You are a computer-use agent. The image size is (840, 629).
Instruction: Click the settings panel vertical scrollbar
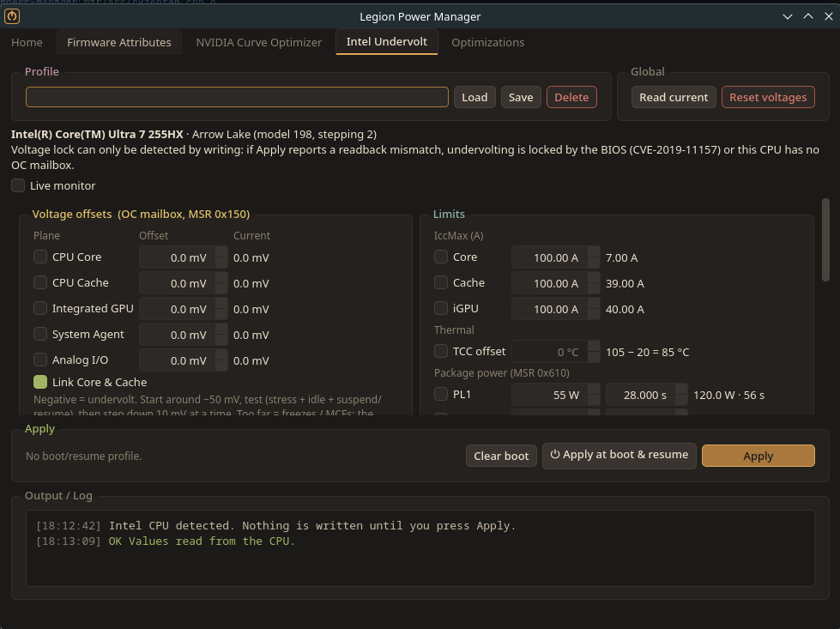pyautogui.click(x=825, y=240)
